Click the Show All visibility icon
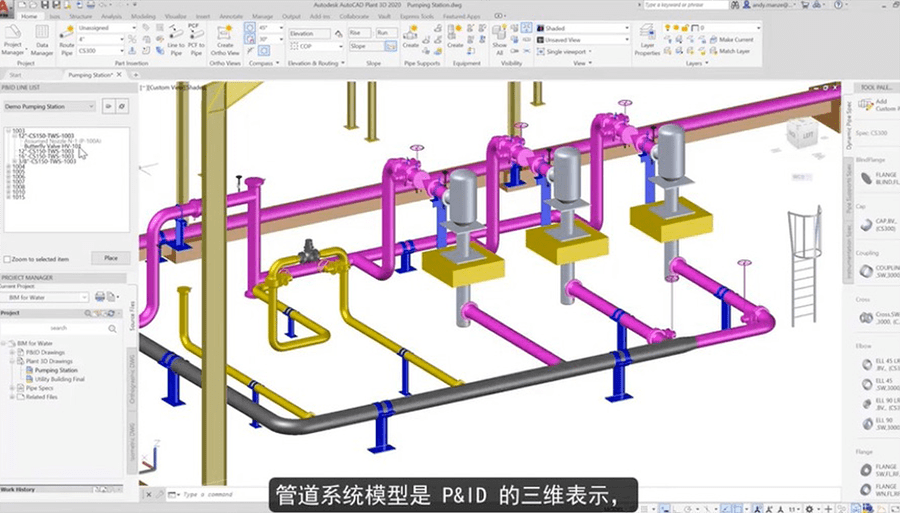This screenshot has height=513, width=900. pos(500,40)
